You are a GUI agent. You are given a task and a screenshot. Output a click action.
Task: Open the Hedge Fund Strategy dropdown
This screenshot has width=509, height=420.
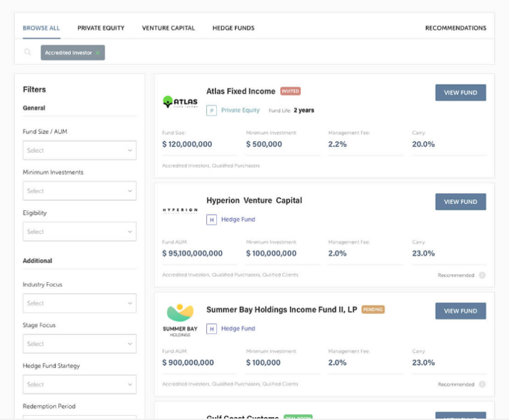[x=80, y=384]
